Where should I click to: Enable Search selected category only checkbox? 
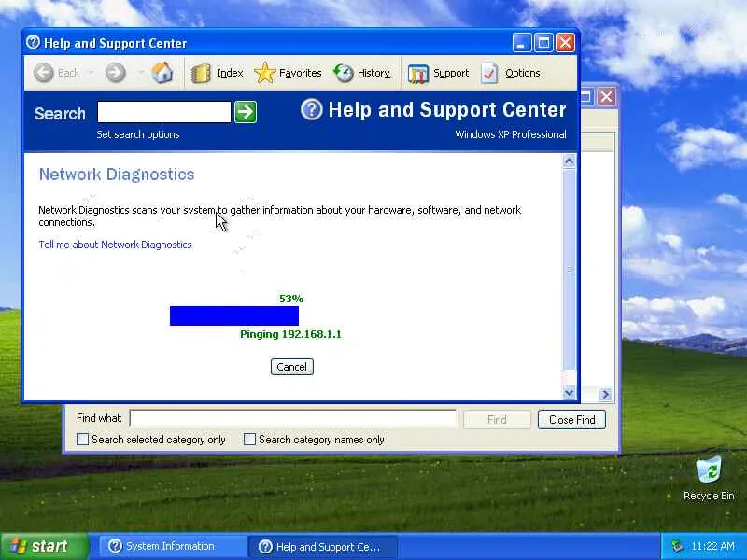tap(82, 439)
